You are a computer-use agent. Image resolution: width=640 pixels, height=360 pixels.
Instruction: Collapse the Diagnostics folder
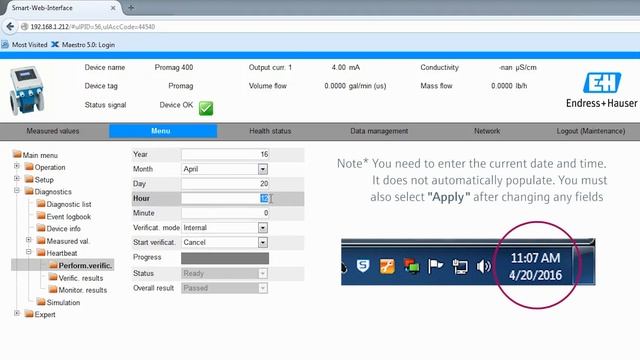pos(17,191)
